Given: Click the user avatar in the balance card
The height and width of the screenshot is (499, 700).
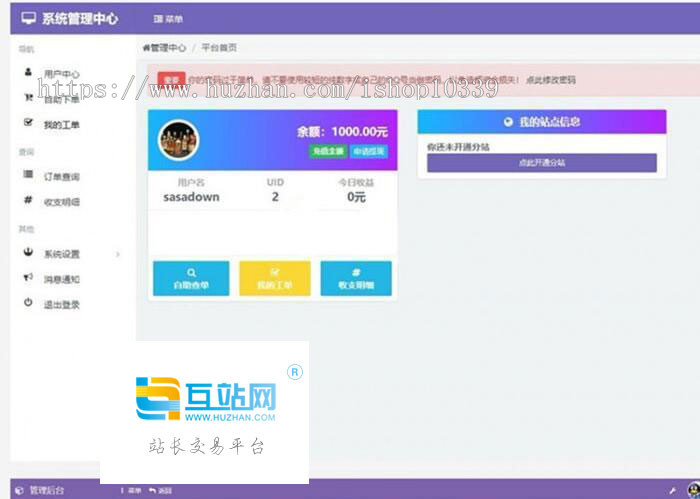Looking at the screenshot, I should point(179,140).
